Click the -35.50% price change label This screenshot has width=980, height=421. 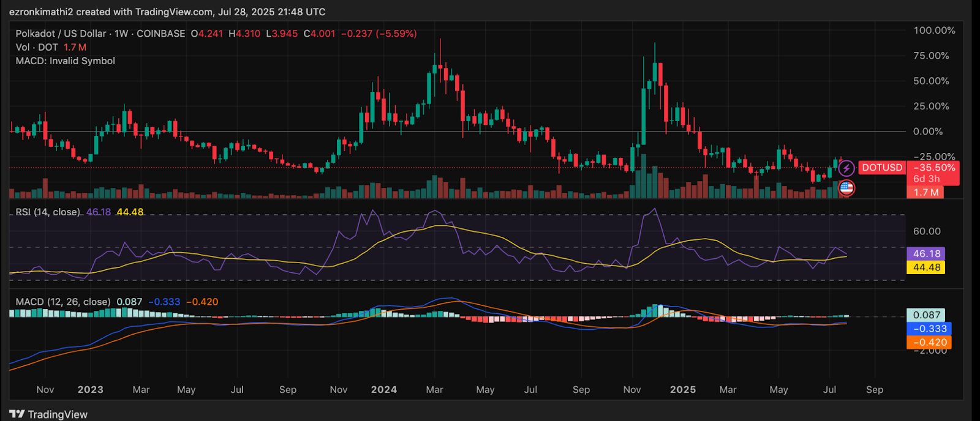933,168
